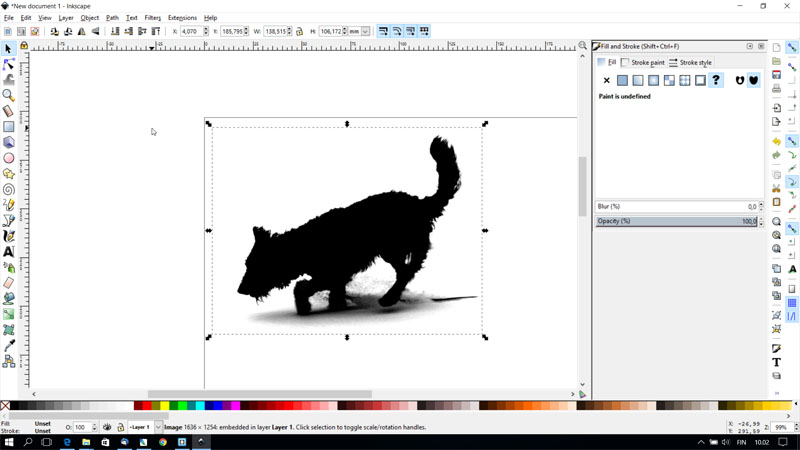The height and width of the screenshot is (450, 800).
Task: Select the Color dropper tool
Action: (8, 345)
